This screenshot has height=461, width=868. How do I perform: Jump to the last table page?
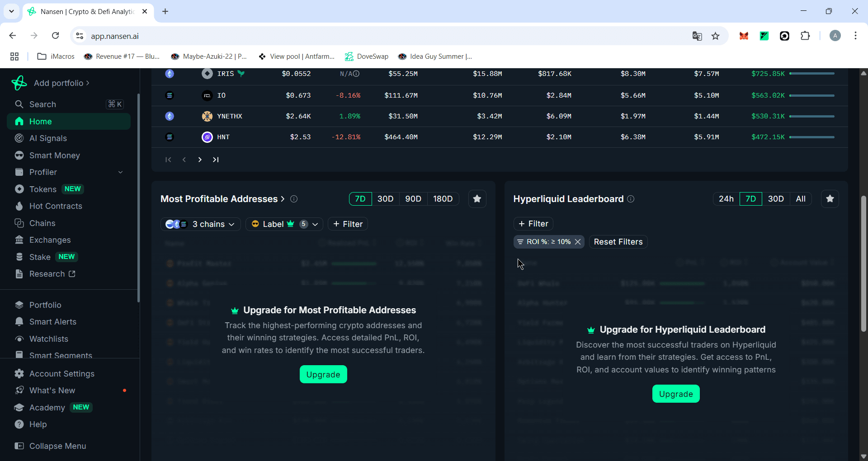216,160
